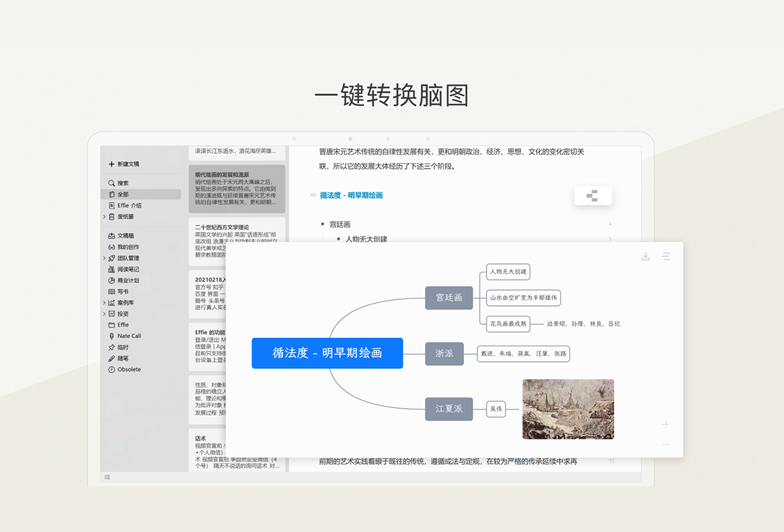Download the mind map via download icon
Image resolution: width=784 pixels, height=532 pixels.
[x=645, y=257]
